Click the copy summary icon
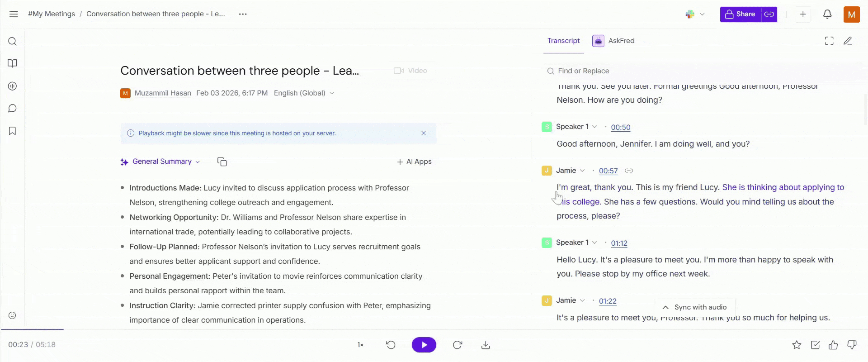Image resolution: width=868 pixels, height=362 pixels. tap(222, 162)
